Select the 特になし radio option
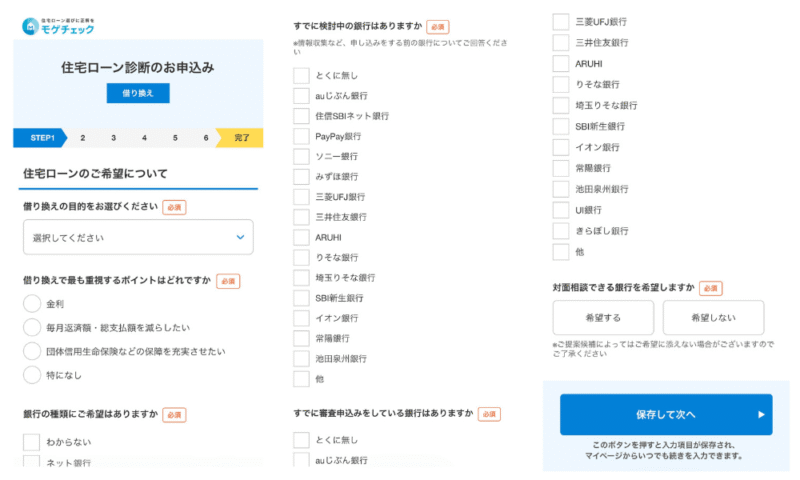This screenshot has width=800, height=480. pos(32,375)
